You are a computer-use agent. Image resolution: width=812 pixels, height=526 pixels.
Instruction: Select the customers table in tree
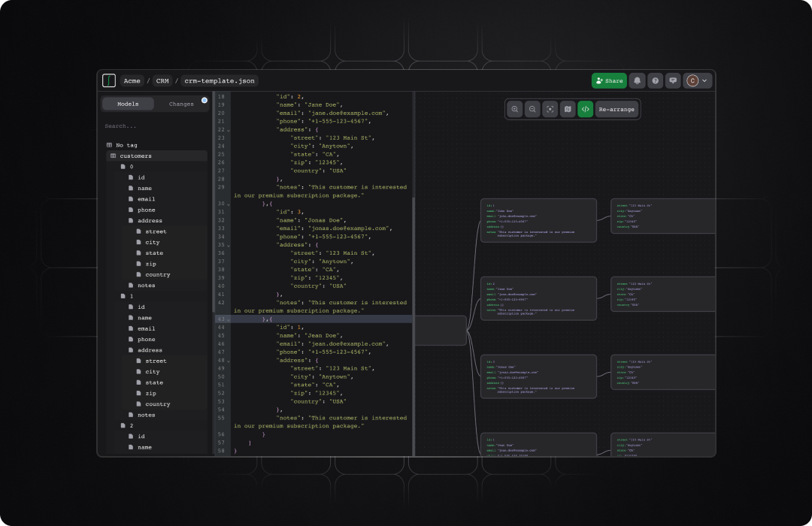coord(135,156)
